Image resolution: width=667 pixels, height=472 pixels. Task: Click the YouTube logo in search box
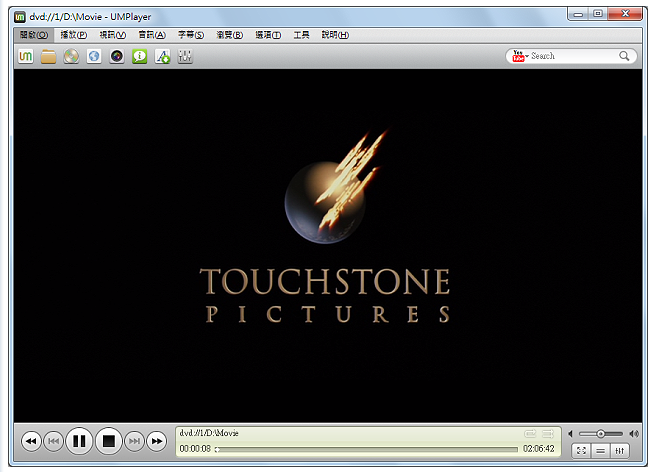tap(518, 56)
